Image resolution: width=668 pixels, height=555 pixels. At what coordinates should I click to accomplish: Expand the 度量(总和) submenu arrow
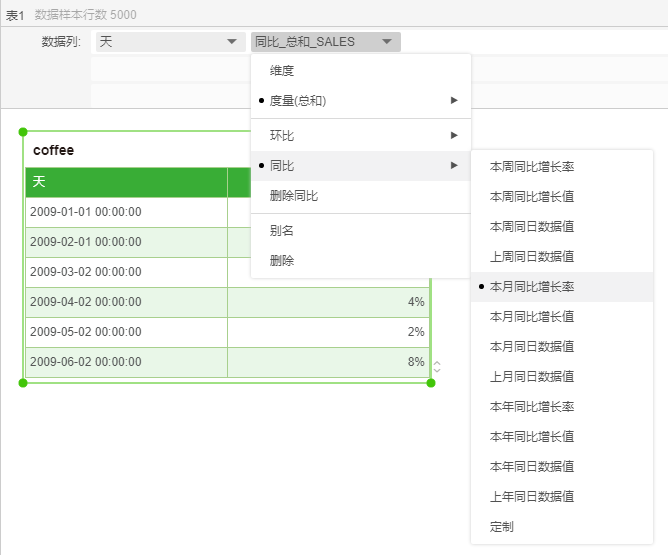click(454, 101)
